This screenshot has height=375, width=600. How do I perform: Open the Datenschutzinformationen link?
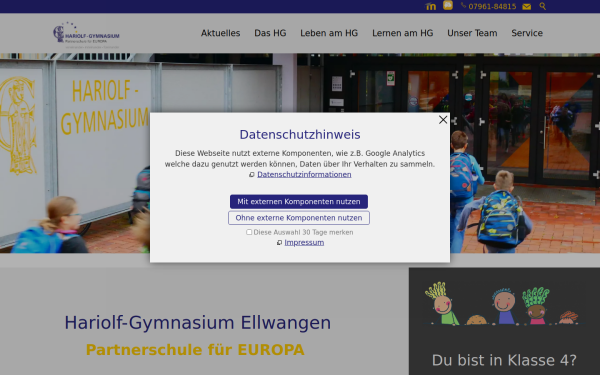304,174
